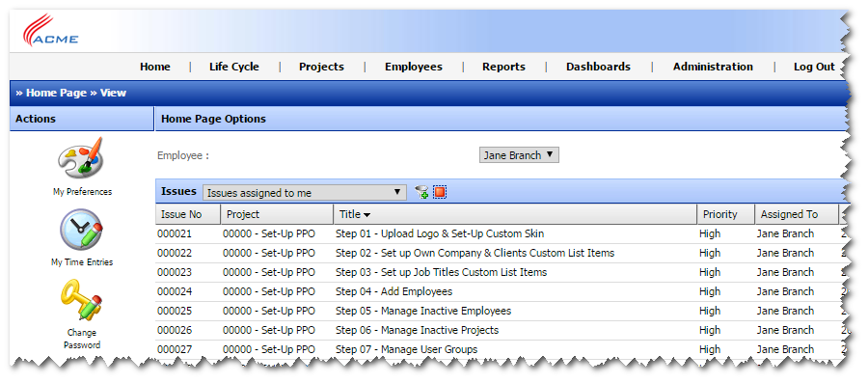Go to the Reports menu
The height and width of the screenshot is (383, 868).
click(503, 67)
